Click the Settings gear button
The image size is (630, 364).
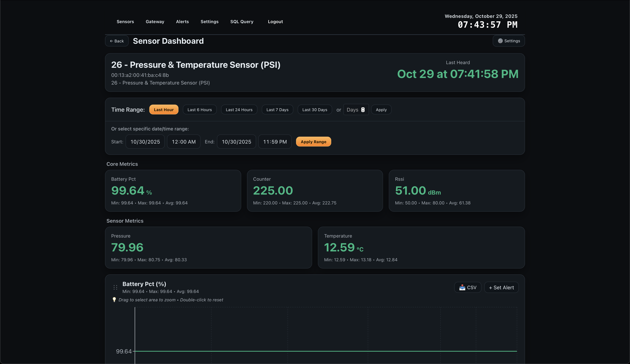tap(508, 41)
